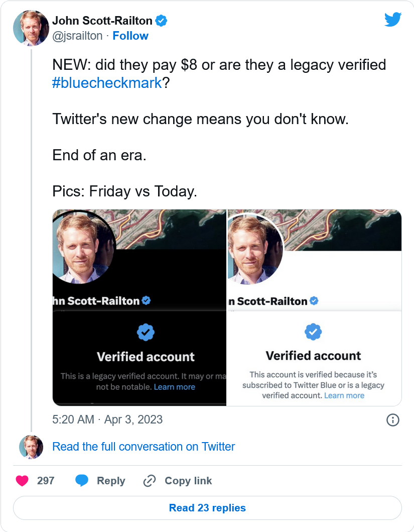Open the tweet info circle icon
The image size is (414, 532).
(393, 420)
